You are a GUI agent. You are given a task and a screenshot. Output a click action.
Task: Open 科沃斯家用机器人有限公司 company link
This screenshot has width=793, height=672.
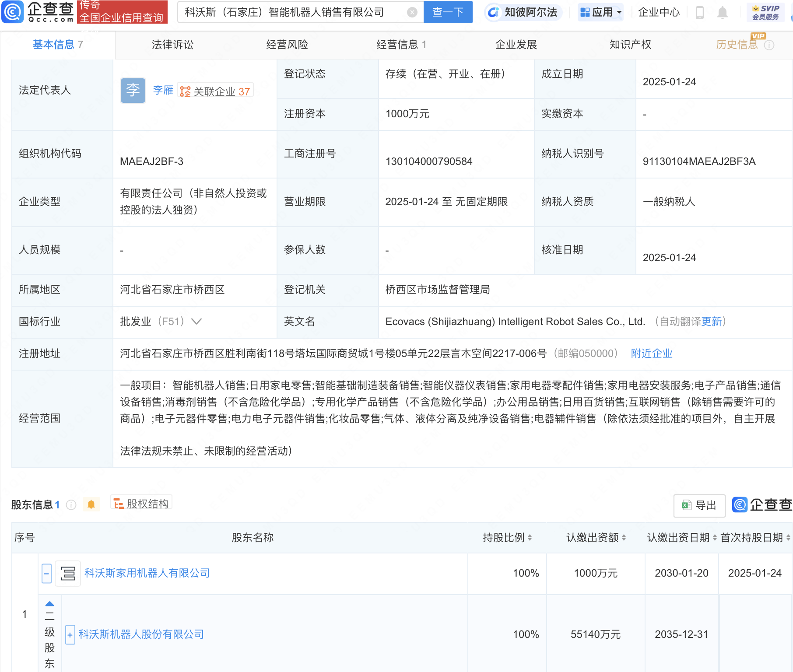coord(147,573)
